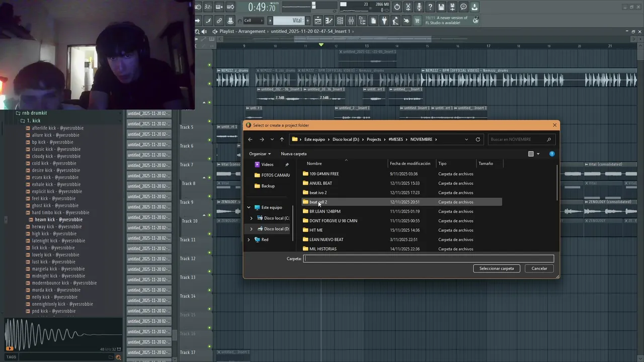Toggle the main snap magnet icon

[x=240, y=21]
